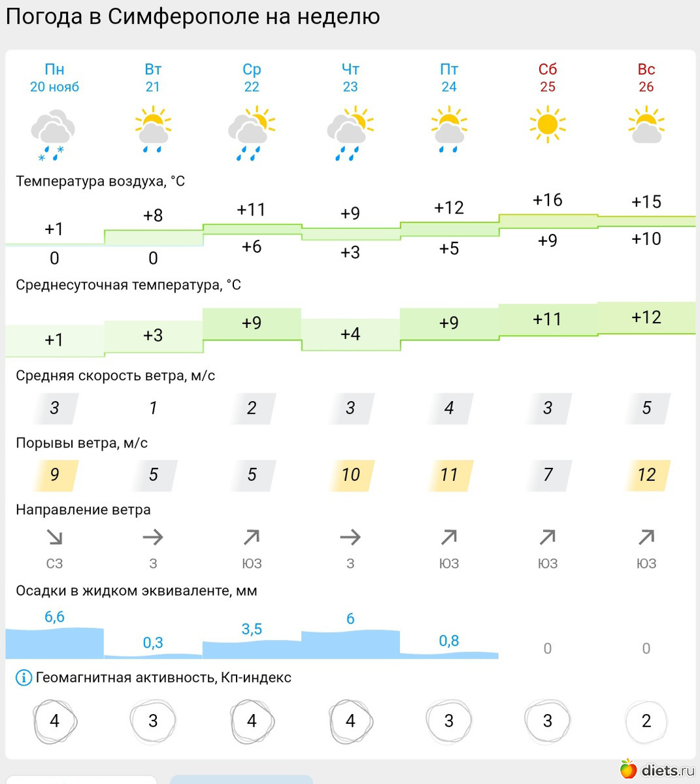Click Sunday's partly cloudy icon
This screenshot has width=700, height=784.
tap(646, 125)
